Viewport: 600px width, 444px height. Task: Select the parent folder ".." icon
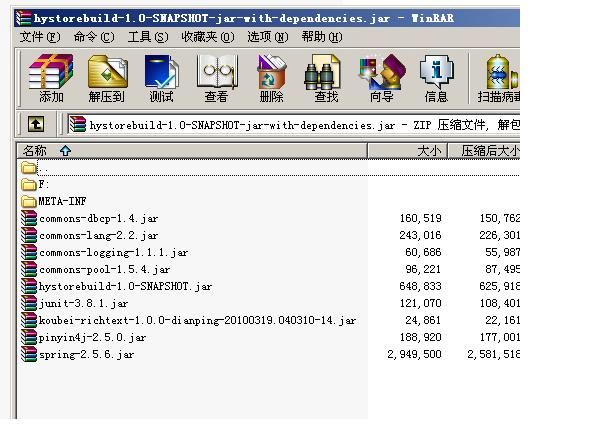29,167
